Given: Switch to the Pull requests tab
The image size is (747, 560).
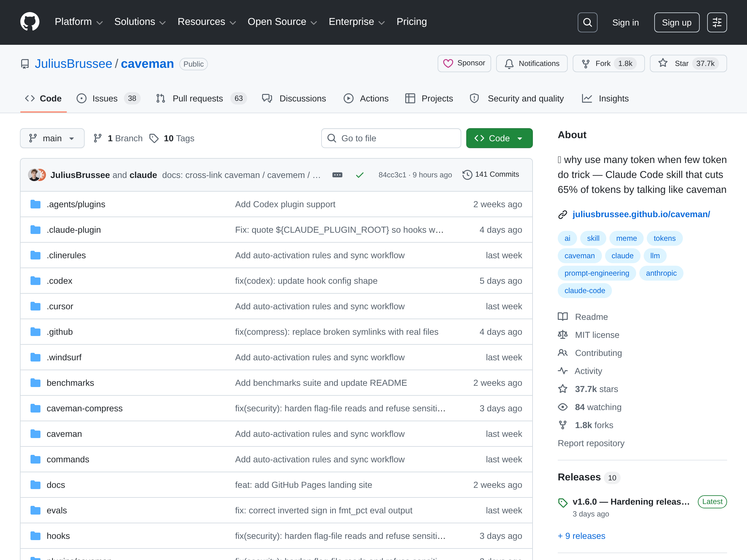Looking at the screenshot, I should (198, 99).
